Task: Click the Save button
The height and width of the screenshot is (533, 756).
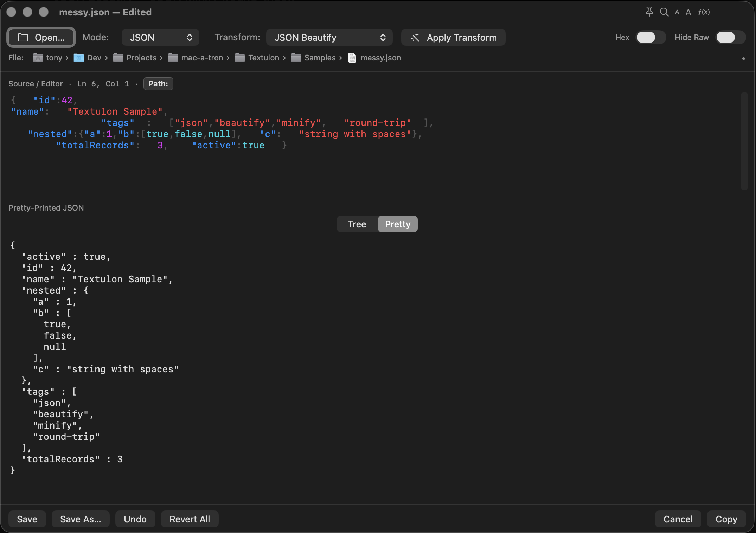Action: click(27, 519)
